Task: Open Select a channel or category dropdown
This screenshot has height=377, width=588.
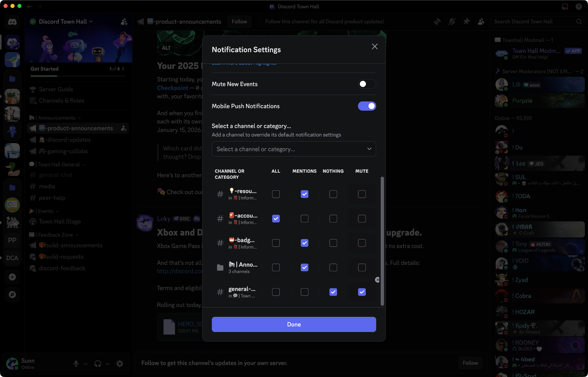Action: (294, 149)
